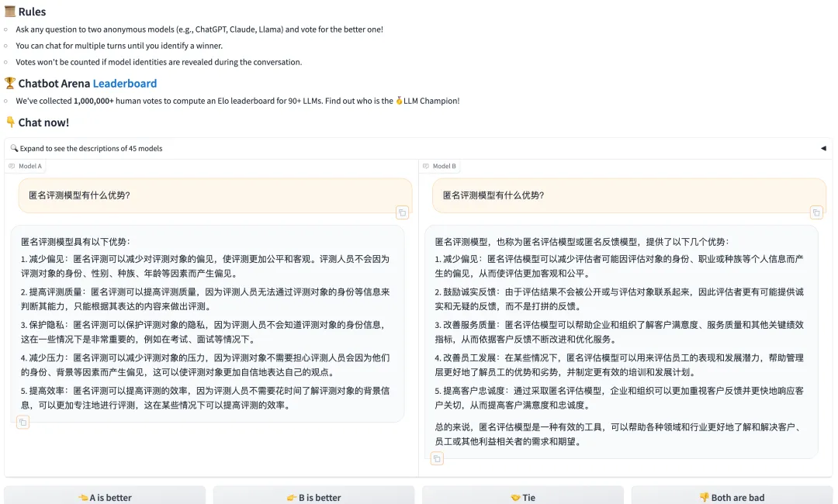Toggle the triangle arrow on the descriptions accordion
Viewport: 838px width, 504px height.
coord(823,148)
